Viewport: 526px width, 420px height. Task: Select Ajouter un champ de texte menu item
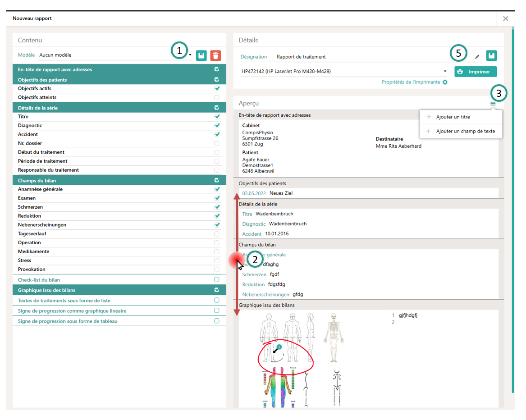point(465,132)
